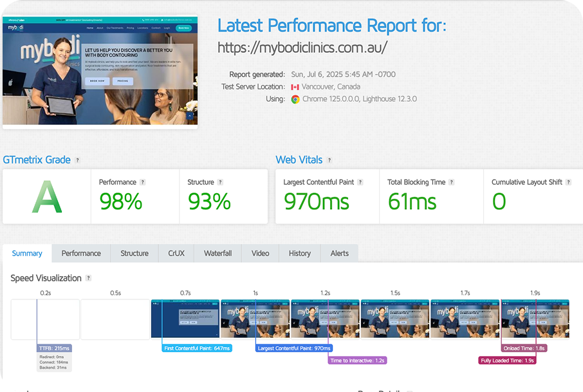Click the 98% Performance score

point(121,201)
